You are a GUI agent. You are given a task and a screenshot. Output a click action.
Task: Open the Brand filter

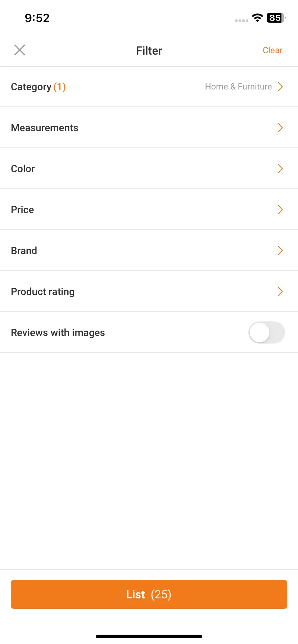[149, 250]
